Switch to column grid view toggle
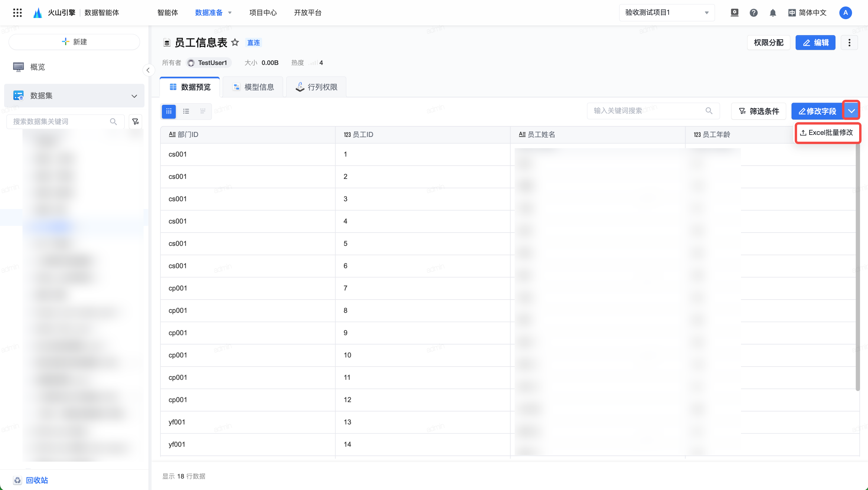 click(x=169, y=111)
